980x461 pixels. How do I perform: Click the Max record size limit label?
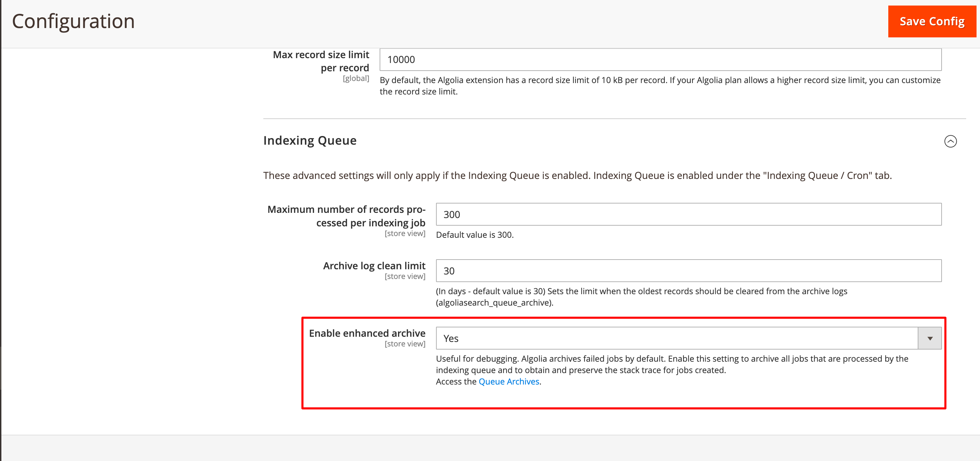321,61
